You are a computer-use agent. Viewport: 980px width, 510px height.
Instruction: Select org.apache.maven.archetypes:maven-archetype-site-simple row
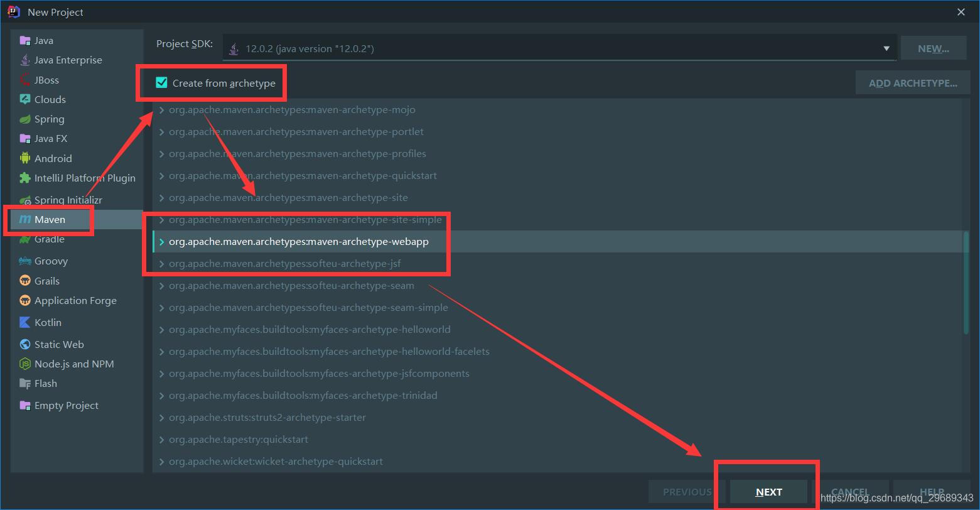[x=556, y=220]
